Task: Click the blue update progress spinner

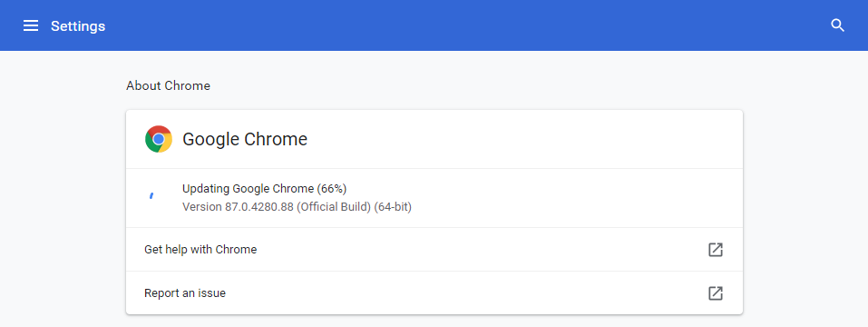Action: [x=151, y=195]
